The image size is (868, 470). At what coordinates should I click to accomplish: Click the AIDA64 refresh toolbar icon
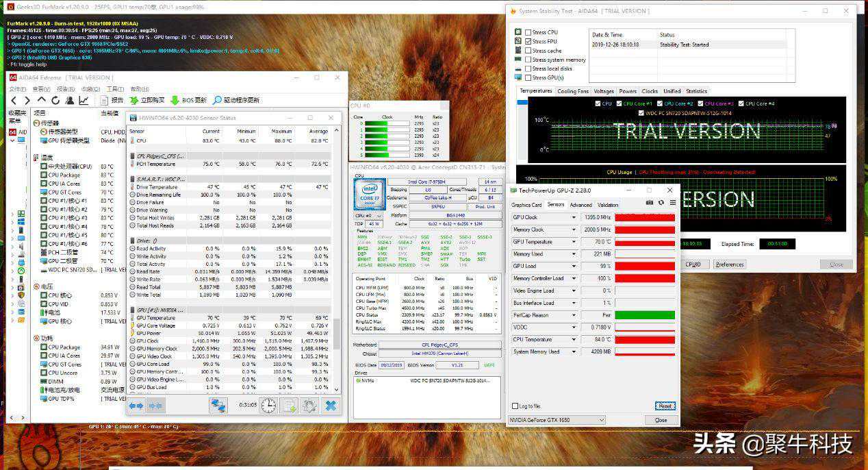[55, 101]
